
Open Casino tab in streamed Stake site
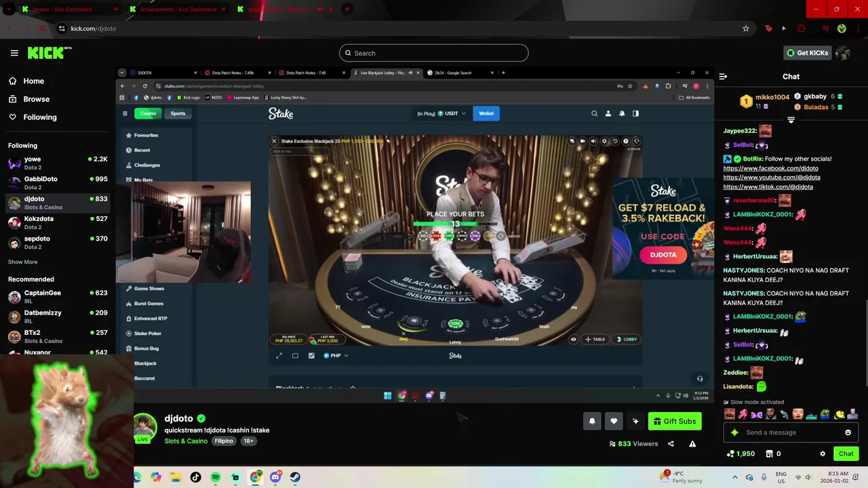coord(148,113)
